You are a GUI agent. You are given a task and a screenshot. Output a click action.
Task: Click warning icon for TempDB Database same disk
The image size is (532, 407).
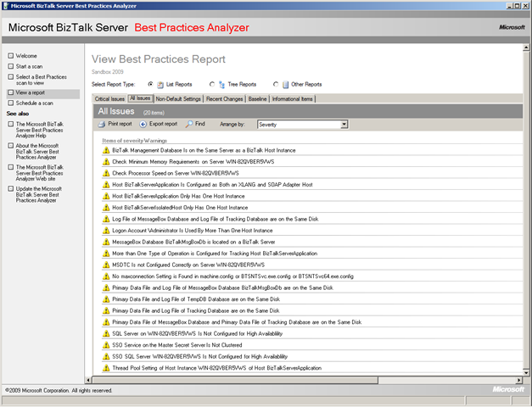click(x=106, y=299)
